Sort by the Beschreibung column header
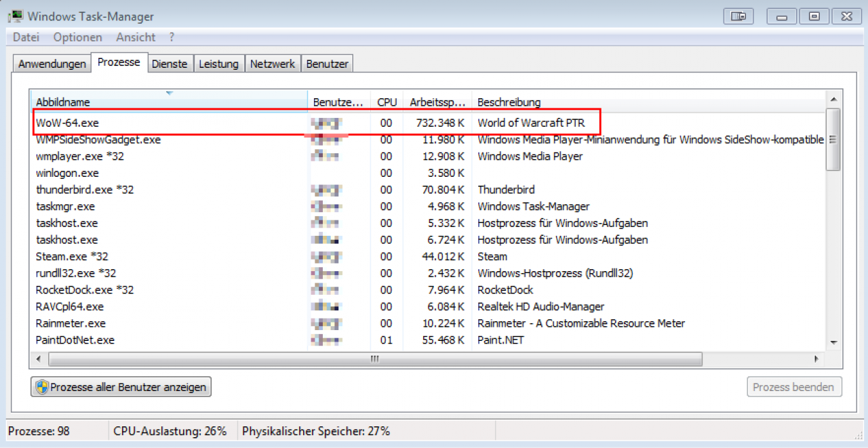 coord(649,102)
